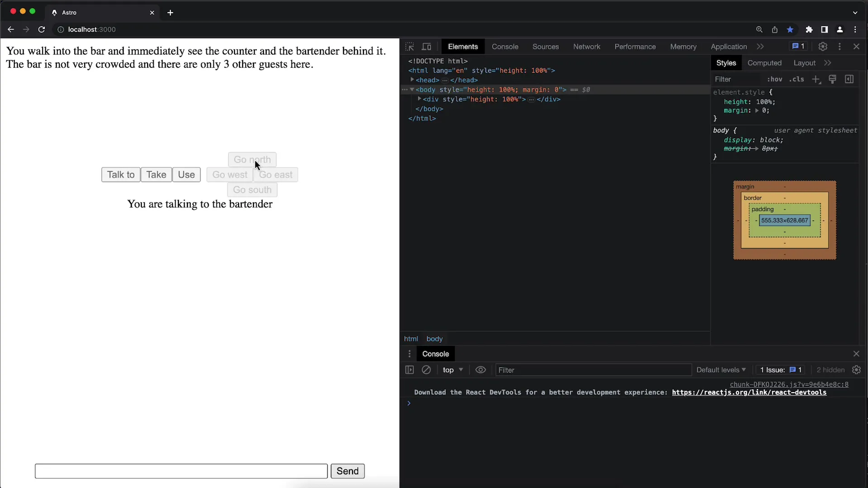Click the box model content size value
The image size is (868, 488).
(x=784, y=220)
